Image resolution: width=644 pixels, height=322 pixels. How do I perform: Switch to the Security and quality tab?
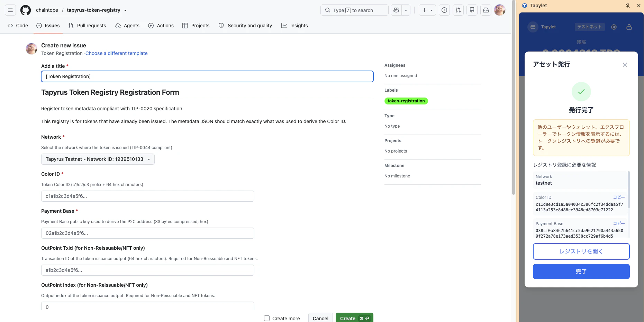(x=245, y=26)
